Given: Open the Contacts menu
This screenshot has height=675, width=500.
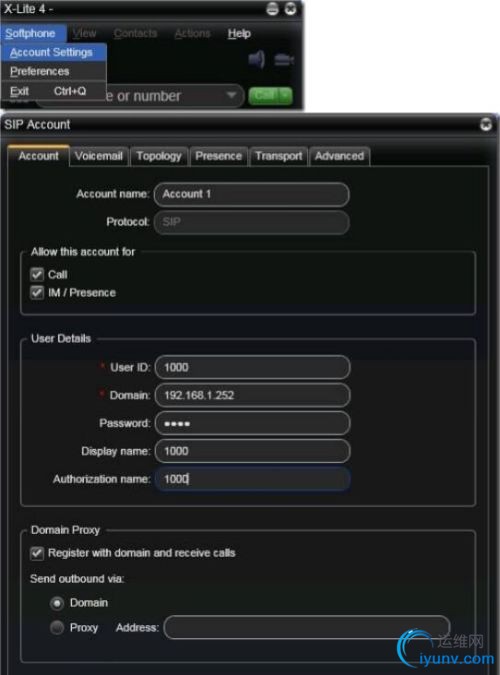Looking at the screenshot, I should [135, 33].
